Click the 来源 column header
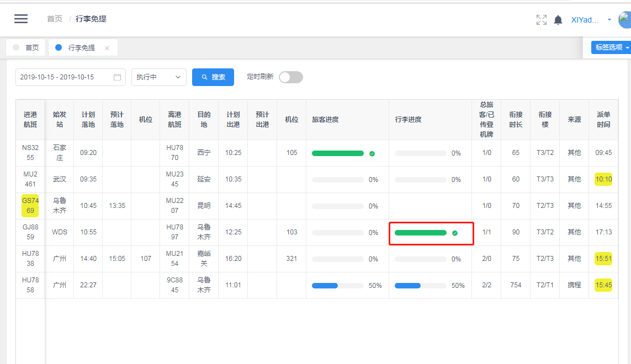This screenshot has height=364, width=631. click(x=574, y=120)
